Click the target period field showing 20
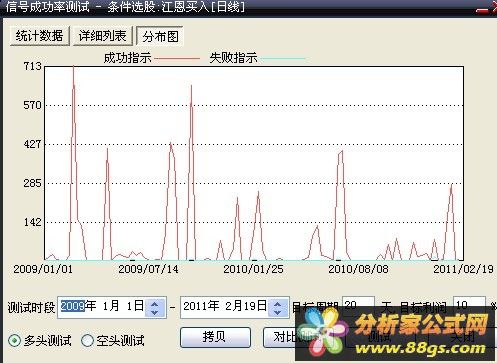497x363 pixels. [x=358, y=305]
